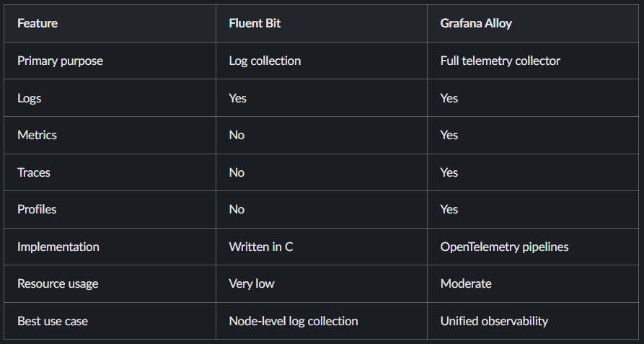Click the Profiles row label
644x344 pixels.
(x=37, y=209)
